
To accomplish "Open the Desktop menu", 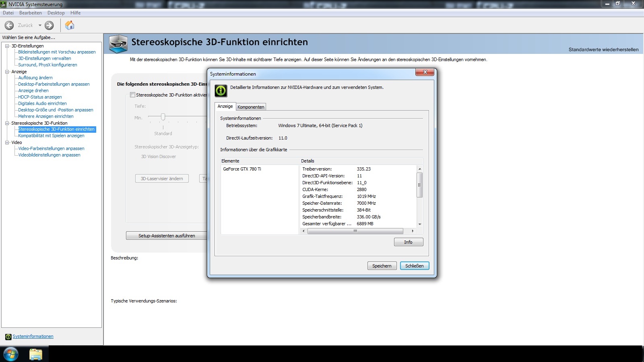I will pos(56,13).
